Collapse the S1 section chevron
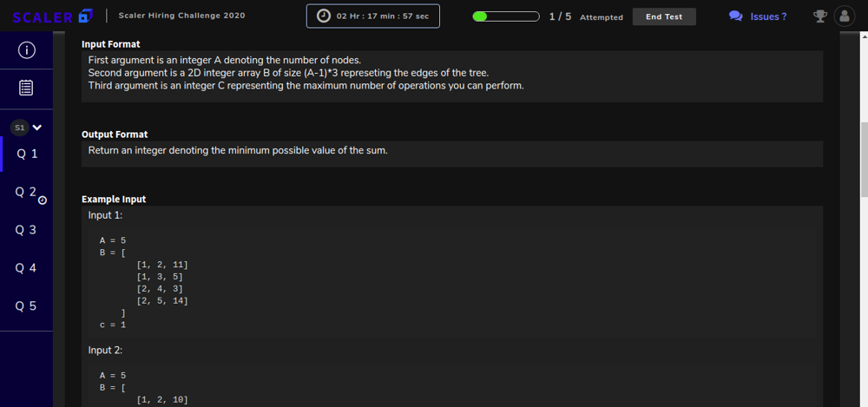This screenshot has height=407, width=868. tap(37, 128)
